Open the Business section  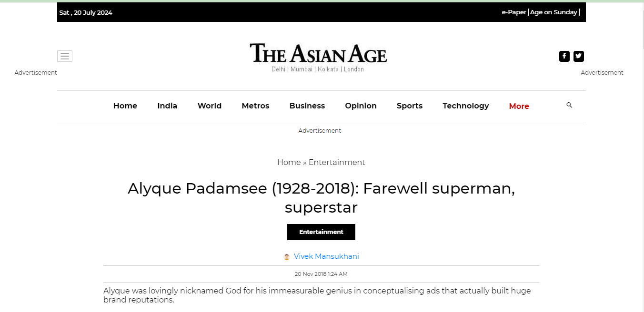coord(307,106)
